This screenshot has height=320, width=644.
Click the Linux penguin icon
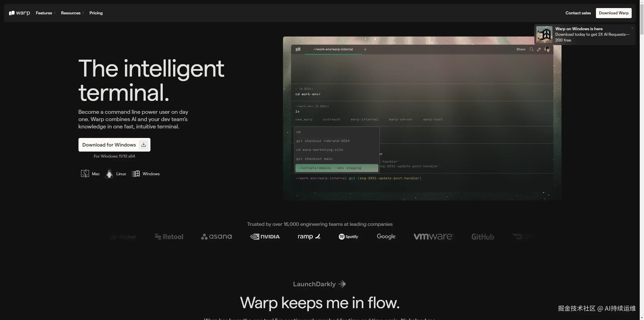coord(109,174)
